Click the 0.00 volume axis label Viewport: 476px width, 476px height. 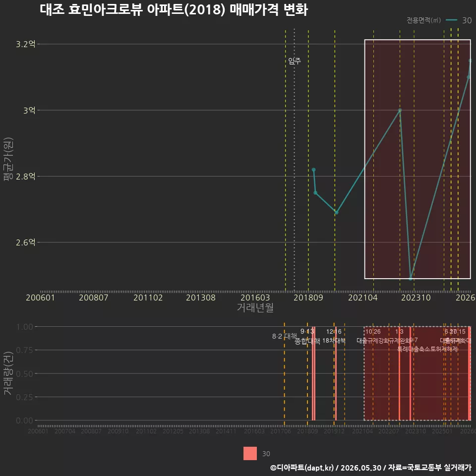click(x=25, y=420)
